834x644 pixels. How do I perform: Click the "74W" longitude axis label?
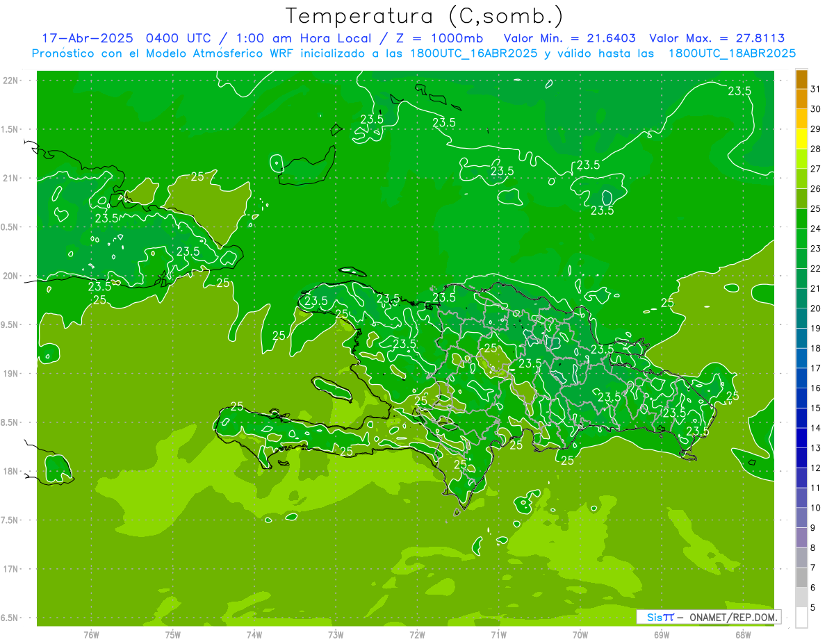coord(254,635)
